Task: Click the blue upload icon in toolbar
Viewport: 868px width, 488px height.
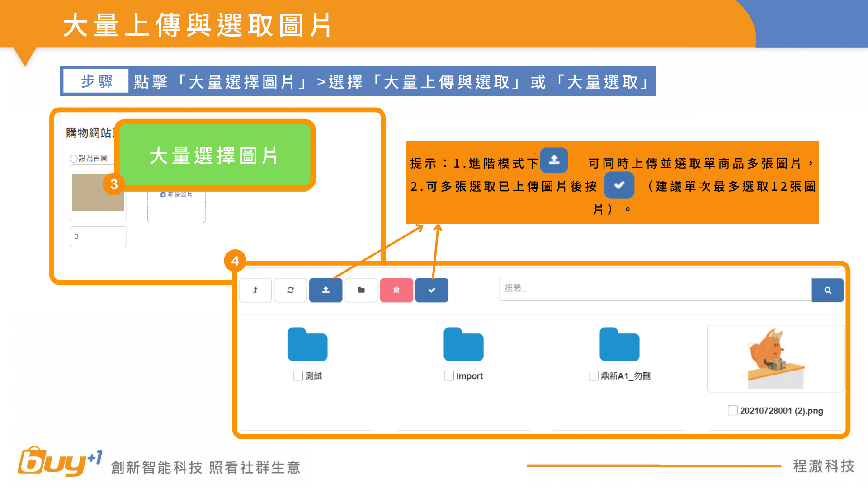Action: click(x=325, y=290)
